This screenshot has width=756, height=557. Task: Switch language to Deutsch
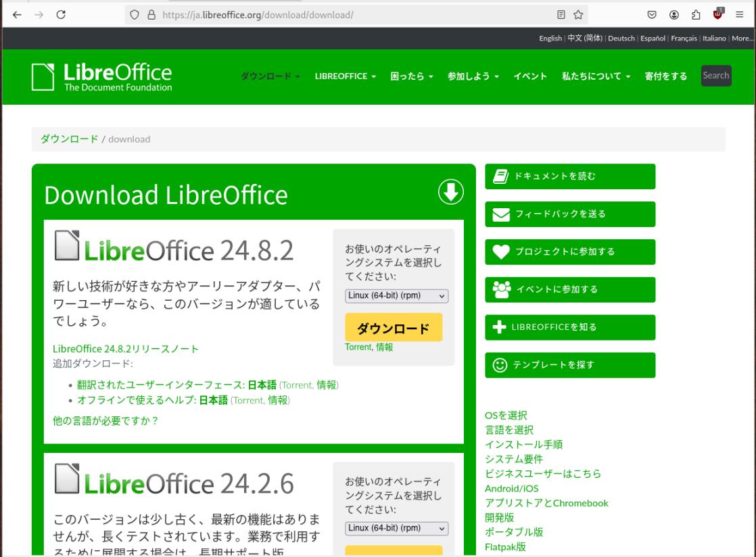pos(621,39)
